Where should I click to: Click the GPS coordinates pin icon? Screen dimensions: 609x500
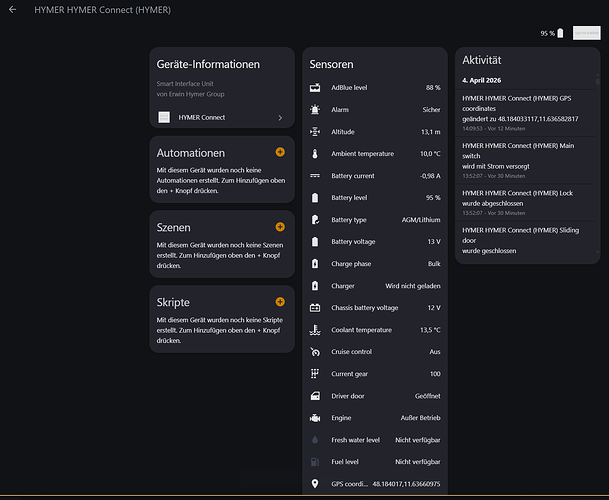315,484
